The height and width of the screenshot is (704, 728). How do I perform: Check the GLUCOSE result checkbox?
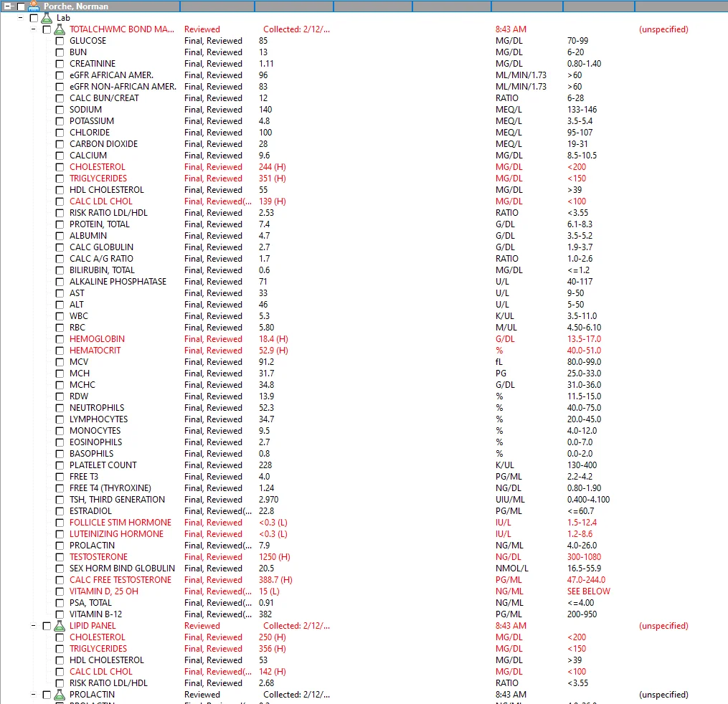pyautogui.click(x=60, y=42)
